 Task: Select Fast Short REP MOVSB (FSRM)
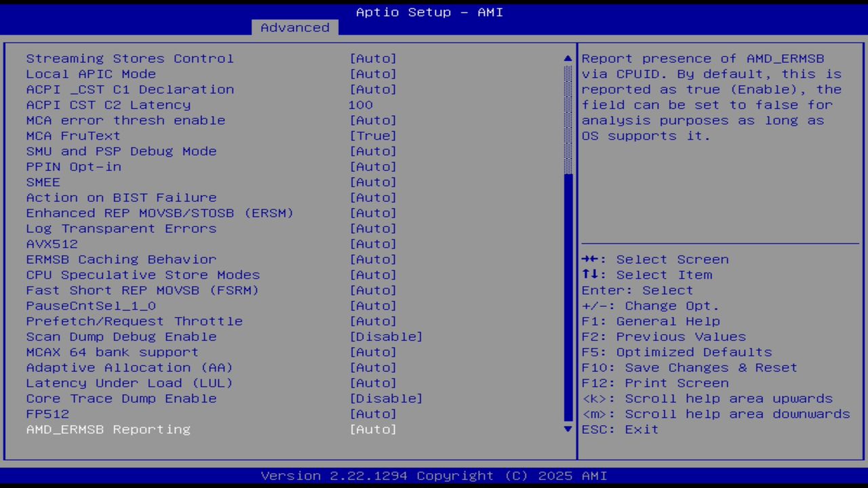point(373,290)
